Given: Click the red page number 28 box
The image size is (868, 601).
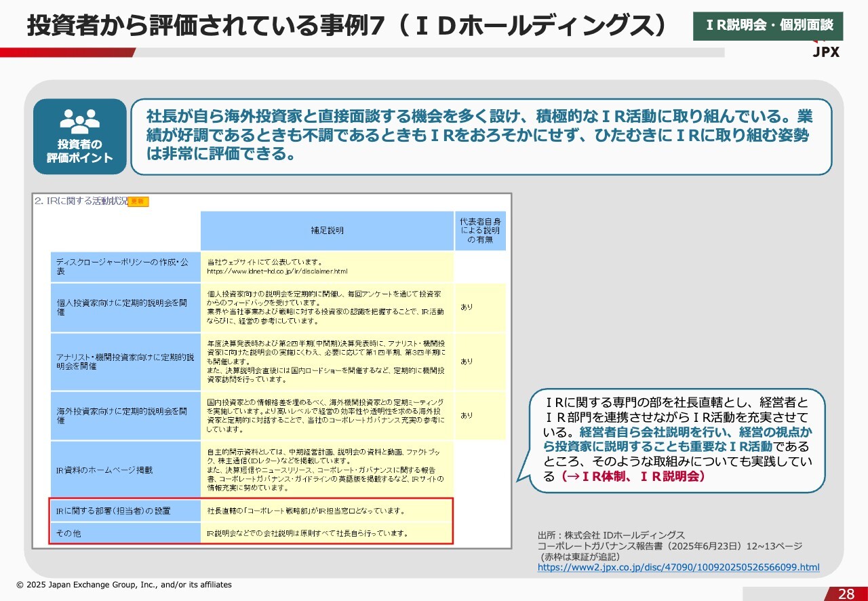Looking at the screenshot, I should [x=846, y=594].
